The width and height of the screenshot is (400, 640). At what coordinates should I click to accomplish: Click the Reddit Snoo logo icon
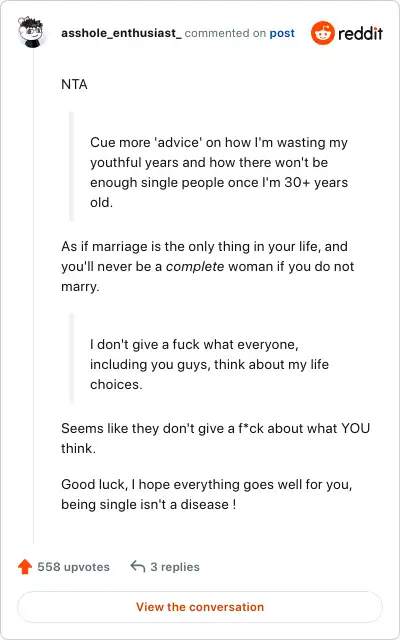pyautogui.click(x=322, y=33)
